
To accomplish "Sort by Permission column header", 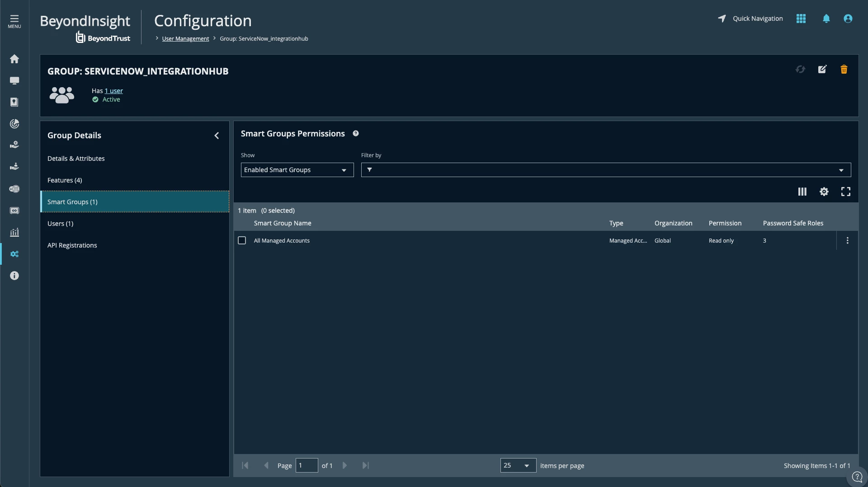I will click(x=725, y=223).
